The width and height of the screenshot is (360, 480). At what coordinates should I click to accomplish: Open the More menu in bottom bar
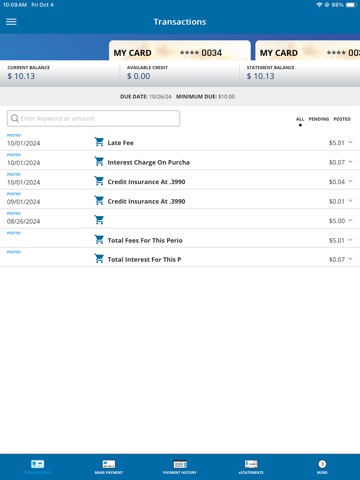coord(322,467)
